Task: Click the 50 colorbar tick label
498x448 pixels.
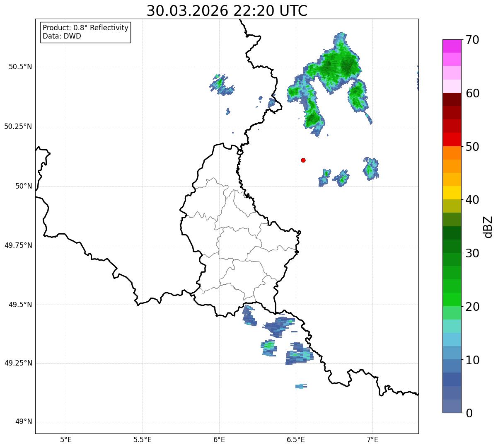Action: [x=472, y=147]
